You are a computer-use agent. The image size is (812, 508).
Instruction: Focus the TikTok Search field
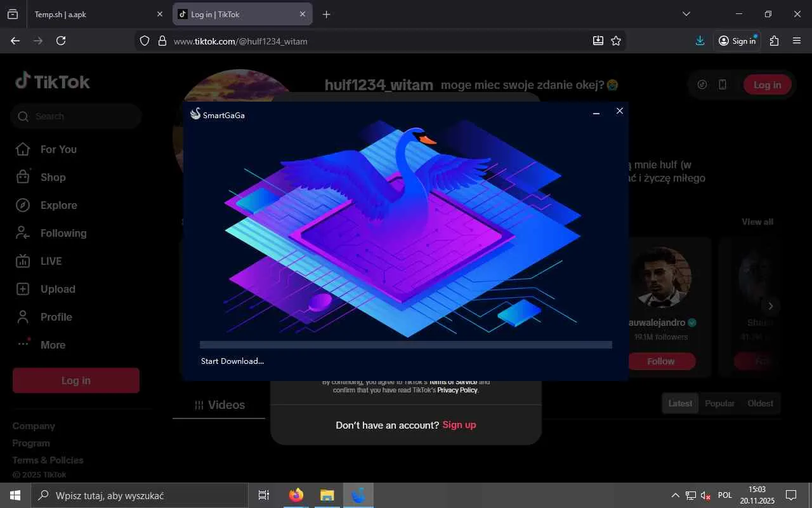(75, 116)
